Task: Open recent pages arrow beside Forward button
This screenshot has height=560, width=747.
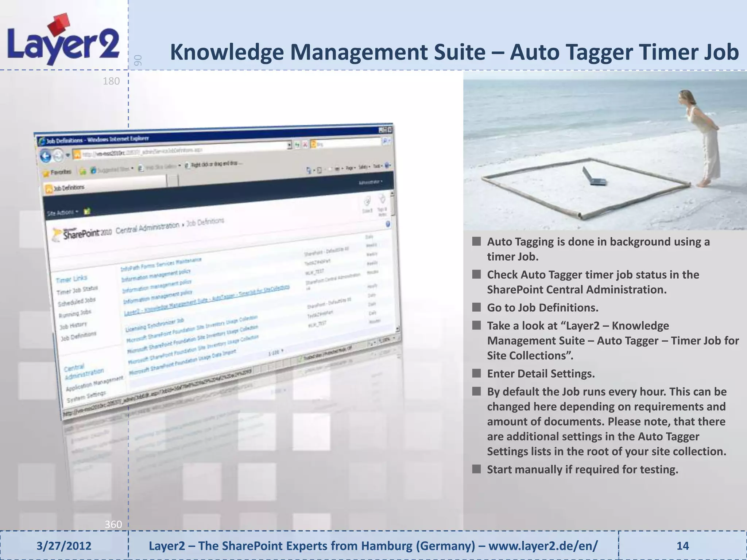Action: pyautogui.click(x=68, y=156)
